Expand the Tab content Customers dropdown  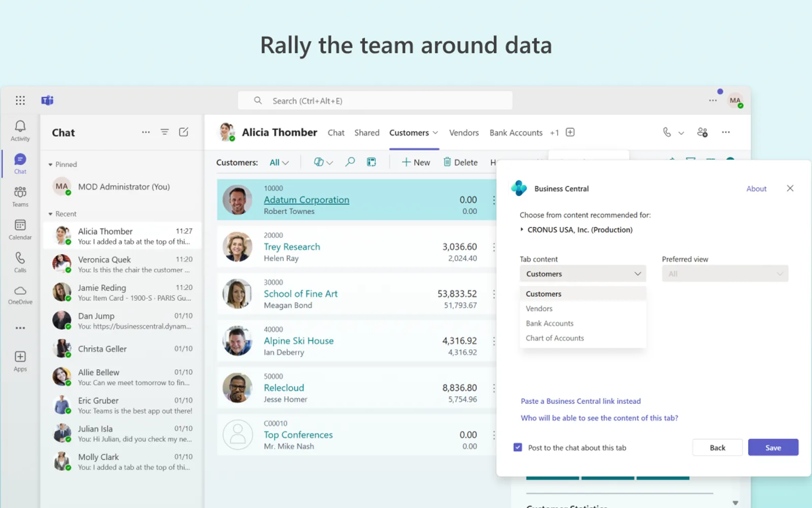583,274
